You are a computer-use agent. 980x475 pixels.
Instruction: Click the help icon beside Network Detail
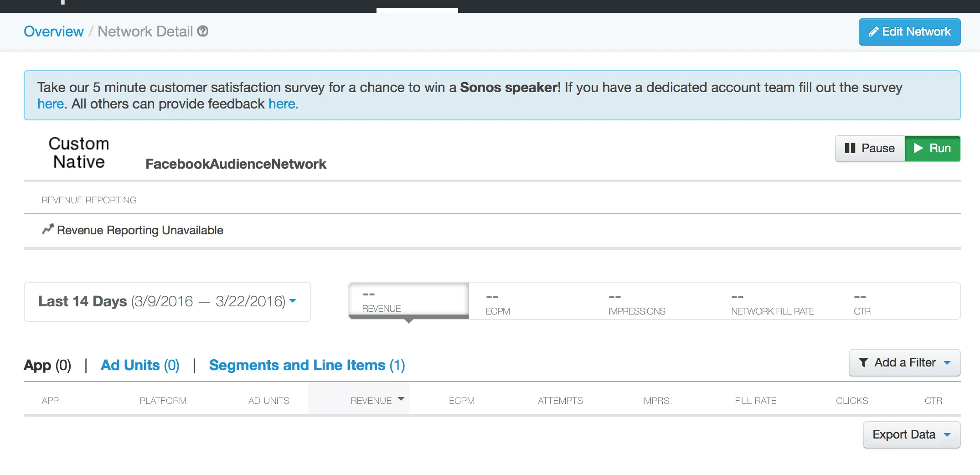(203, 31)
